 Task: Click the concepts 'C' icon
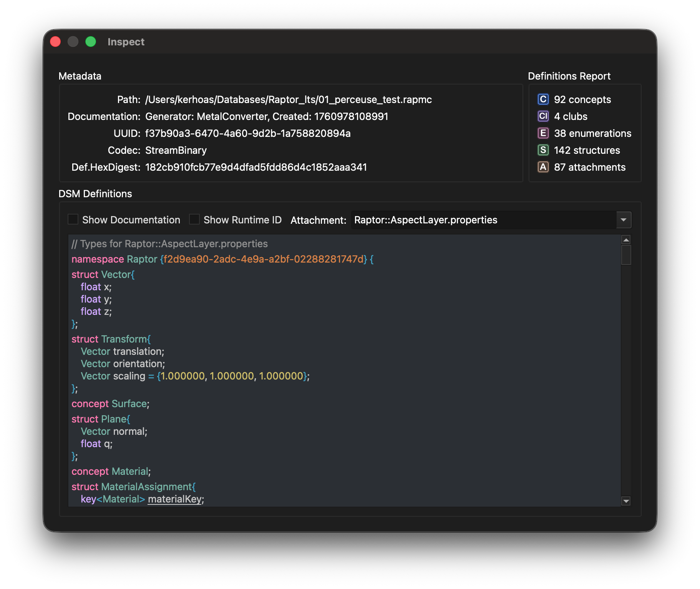click(543, 100)
